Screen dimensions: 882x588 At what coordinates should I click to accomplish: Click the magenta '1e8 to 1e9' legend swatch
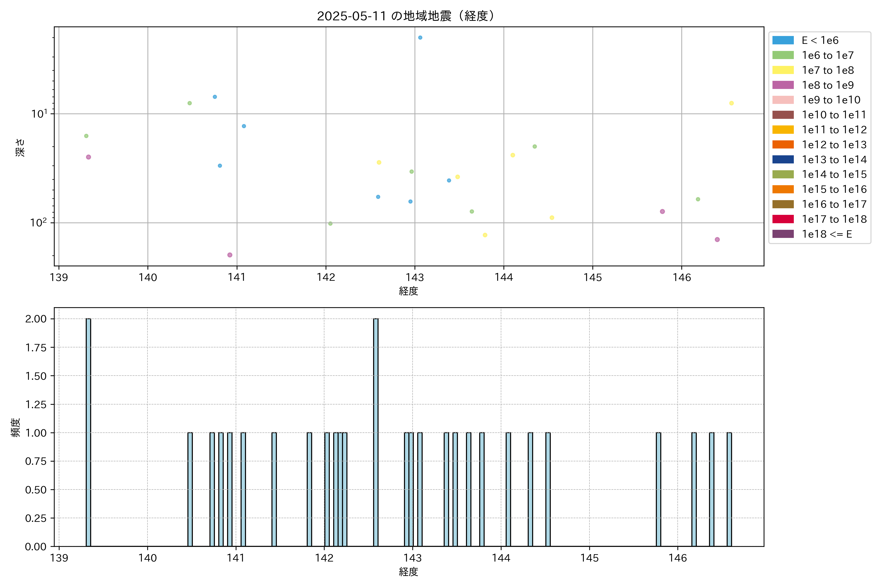(783, 85)
